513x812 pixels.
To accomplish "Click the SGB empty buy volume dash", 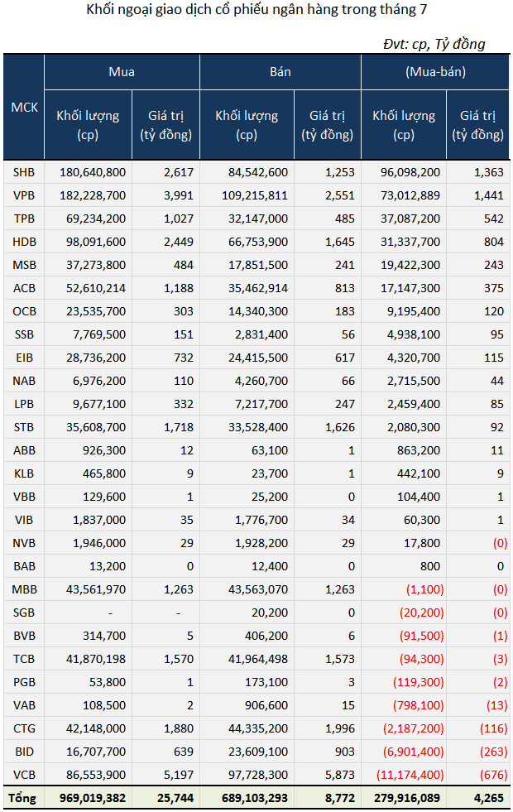I will [110, 613].
